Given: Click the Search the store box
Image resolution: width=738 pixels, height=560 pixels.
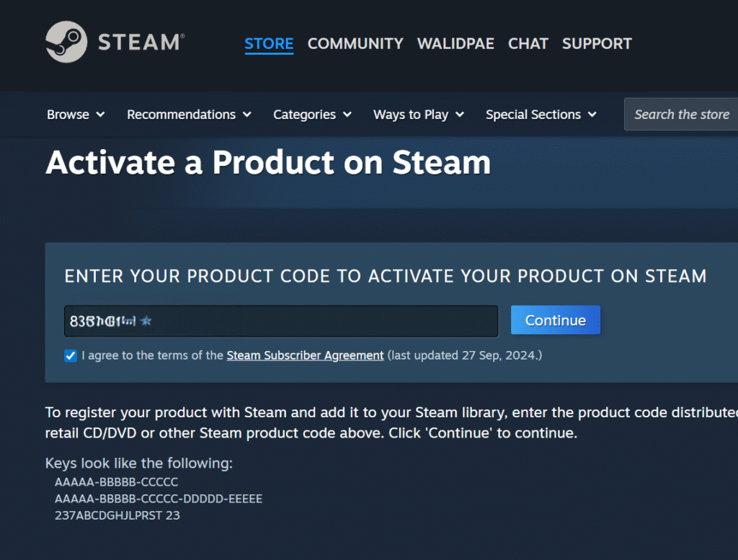Looking at the screenshot, I should coord(681,114).
